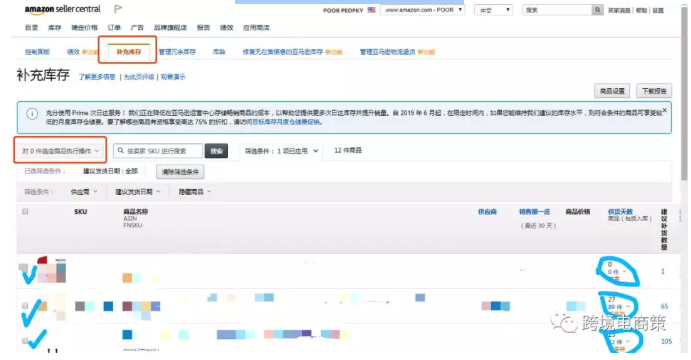Switch to the 控制面板 tab
The height and width of the screenshot is (360, 691).
tap(37, 52)
